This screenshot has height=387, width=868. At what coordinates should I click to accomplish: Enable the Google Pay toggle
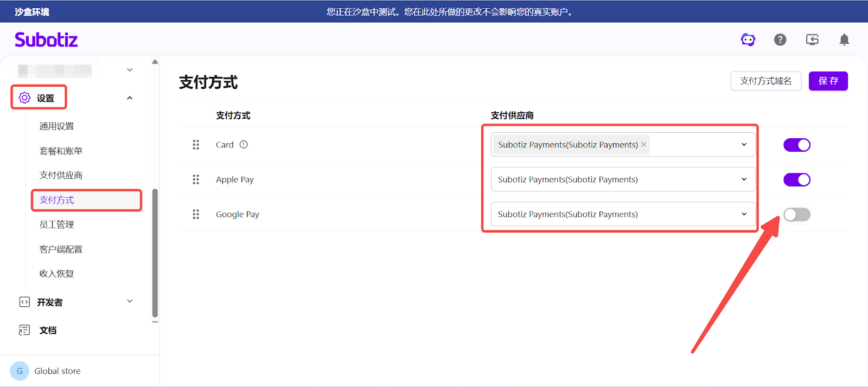[x=796, y=215]
